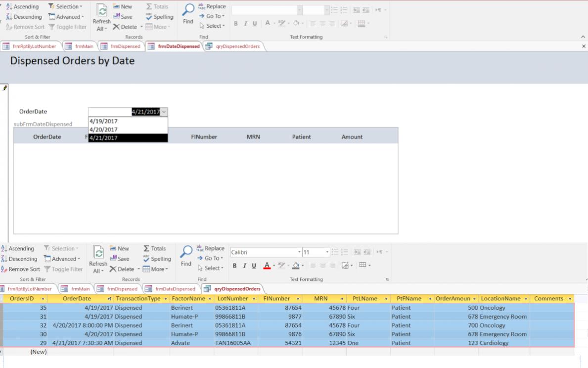This screenshot has height=368, width=588.
Task: Open the Selection dropdown in the upper ribbon
Action: click(x=65, y=6)
